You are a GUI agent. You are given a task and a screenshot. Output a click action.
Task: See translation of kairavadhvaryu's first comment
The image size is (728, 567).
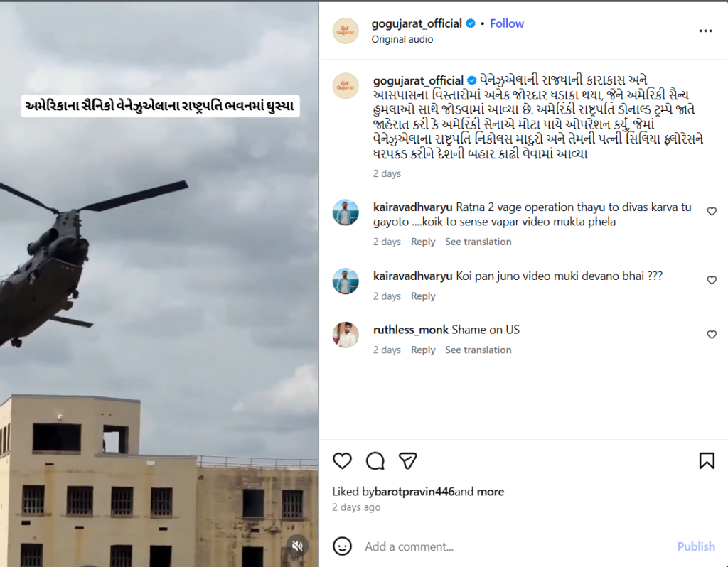[x=478, y=242]
